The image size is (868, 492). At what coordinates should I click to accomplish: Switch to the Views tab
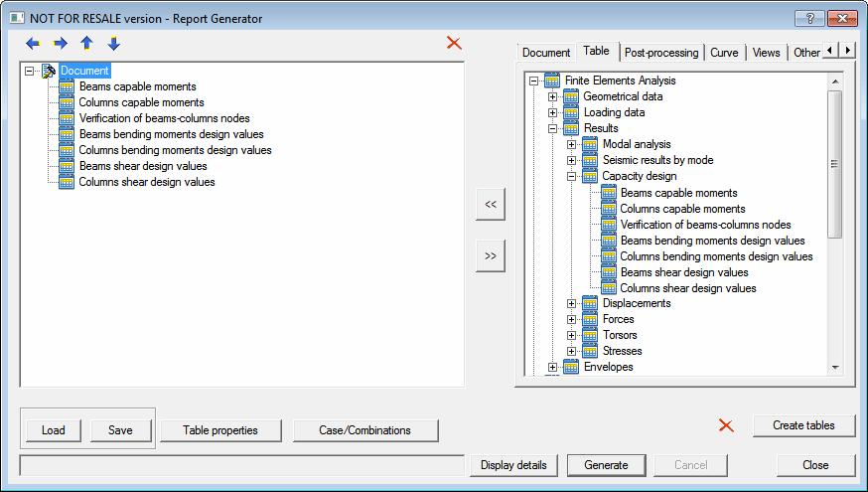(766, 53)
